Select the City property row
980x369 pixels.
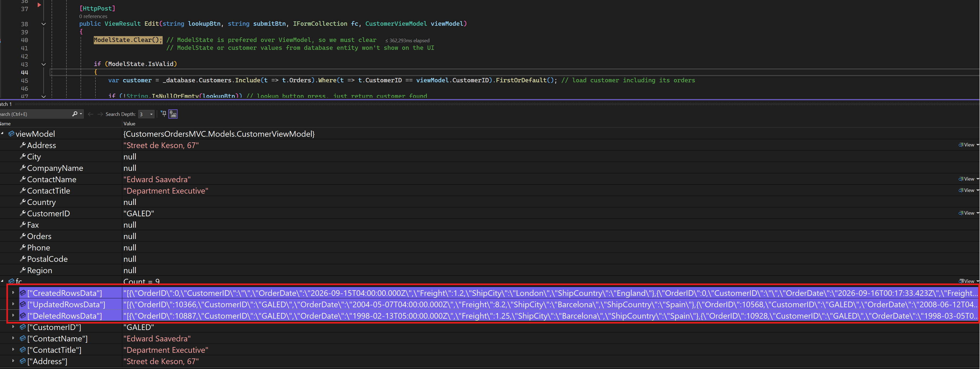tap(490, 156)
